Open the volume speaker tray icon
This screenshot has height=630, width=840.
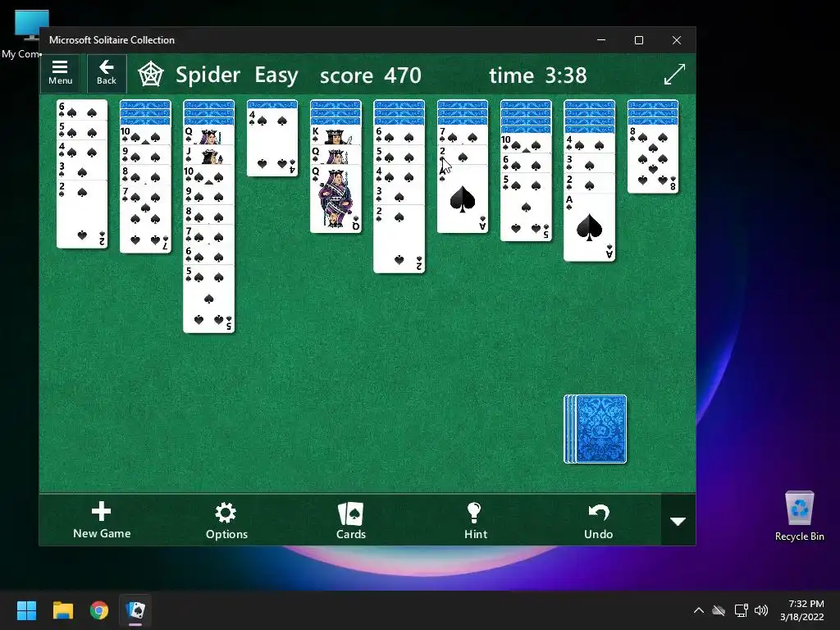tap(760, 610)
